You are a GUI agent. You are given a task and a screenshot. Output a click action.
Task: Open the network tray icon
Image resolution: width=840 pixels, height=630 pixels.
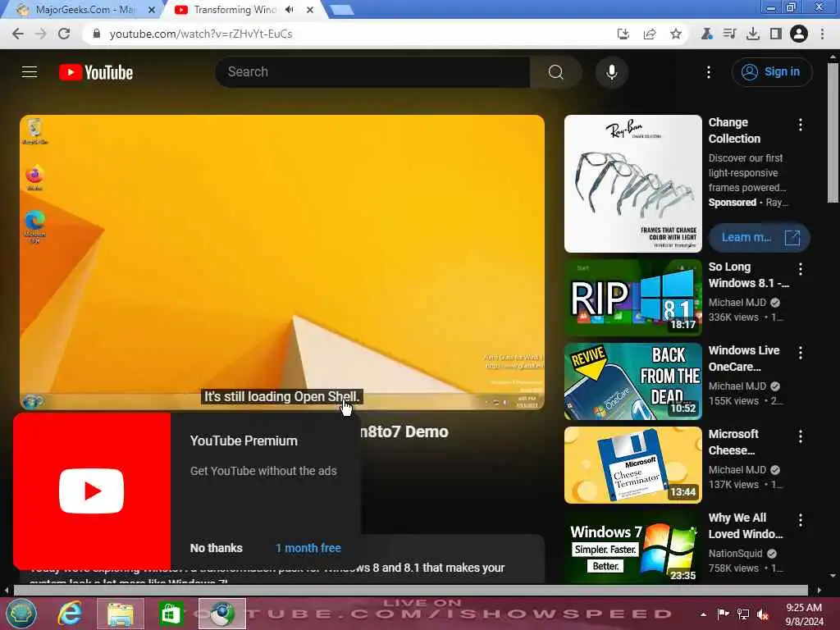click(743, 614)
